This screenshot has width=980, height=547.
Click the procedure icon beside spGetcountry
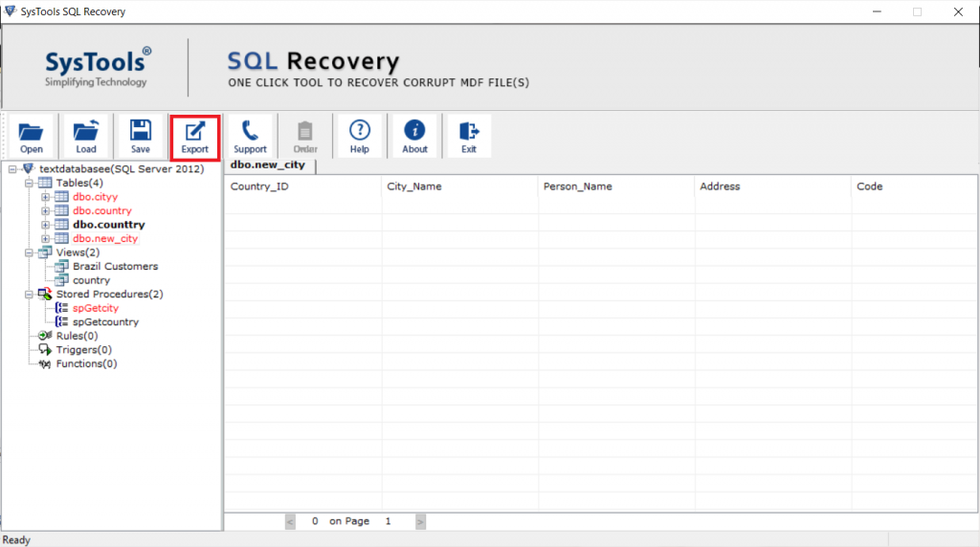pyautogui.click(x=61, y=321)
